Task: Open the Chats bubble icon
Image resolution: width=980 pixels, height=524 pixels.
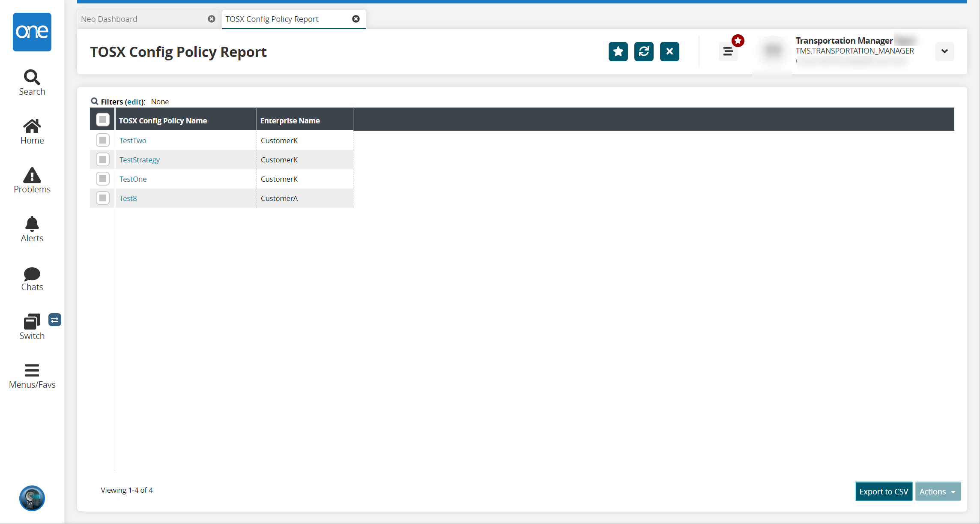Action: pos(32,278)
